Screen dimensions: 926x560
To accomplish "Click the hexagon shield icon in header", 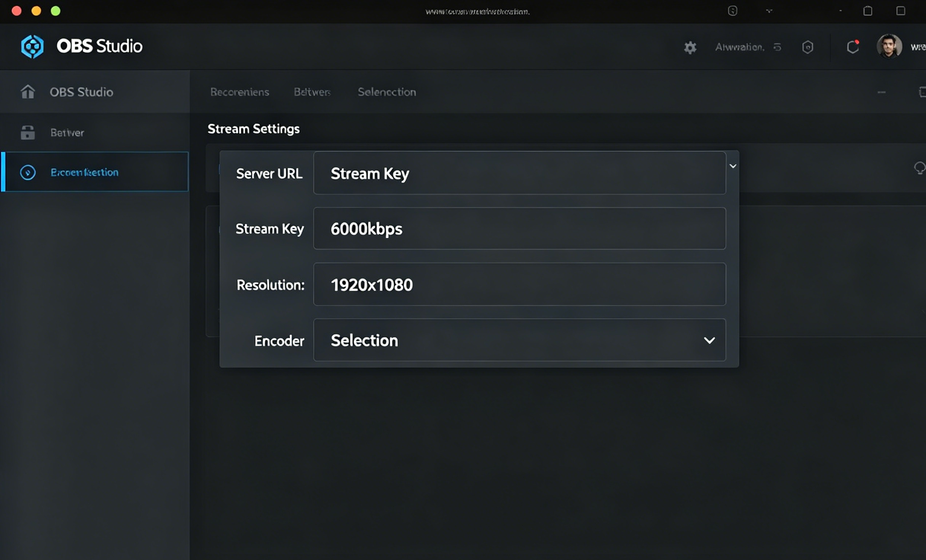I will 808,47.
